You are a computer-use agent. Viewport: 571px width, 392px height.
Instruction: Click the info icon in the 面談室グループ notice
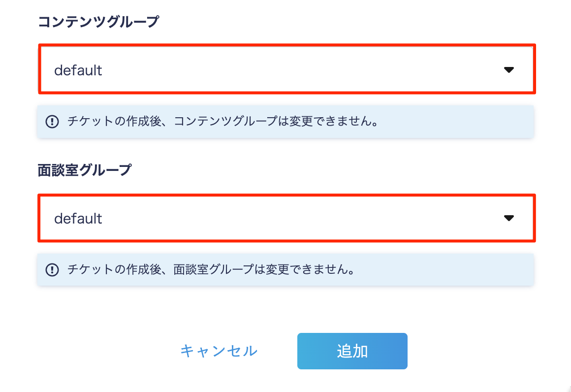click(52, 269)
